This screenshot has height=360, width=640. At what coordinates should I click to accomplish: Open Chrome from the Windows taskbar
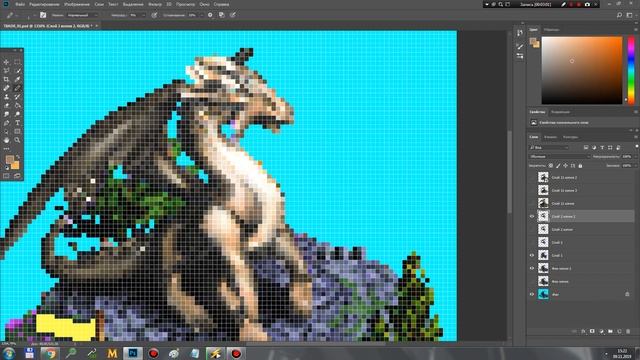tap(50, 353)
